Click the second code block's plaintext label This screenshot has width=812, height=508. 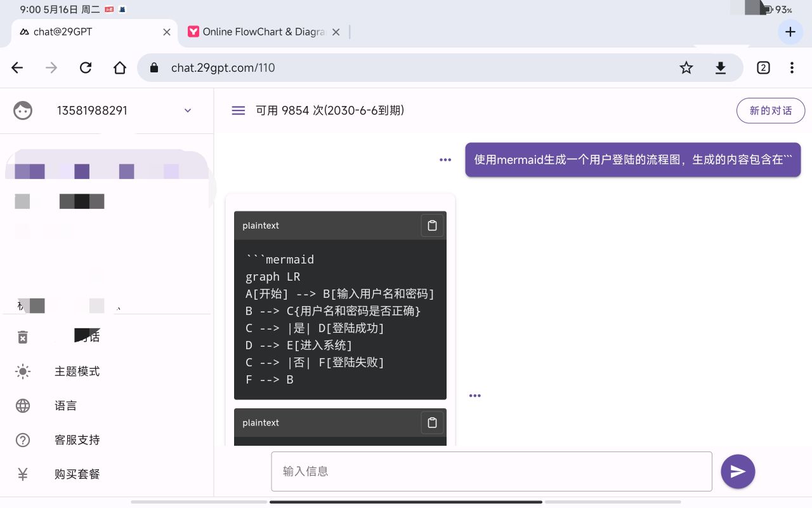261,423
